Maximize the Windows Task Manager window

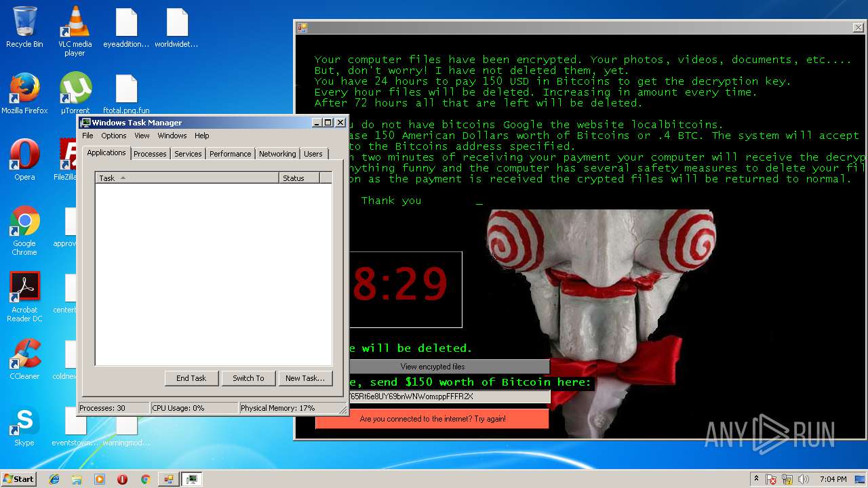click(x=328, y=123)
